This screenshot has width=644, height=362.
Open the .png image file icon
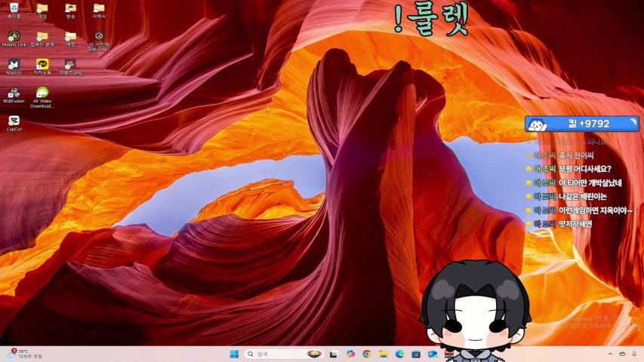click(x=71, y=67)
